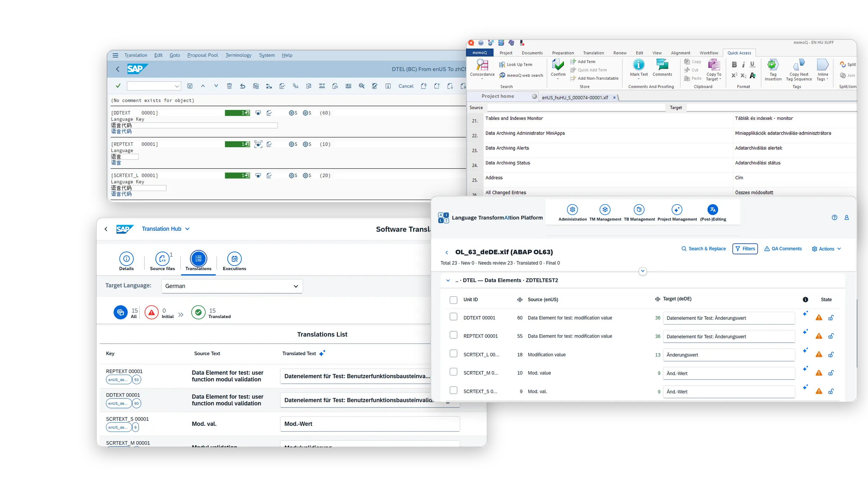The height and width of the screenshot is (491, 868).
Task: Click Tag Insertion in memoQ ribbon
Action: pos(773,70)
